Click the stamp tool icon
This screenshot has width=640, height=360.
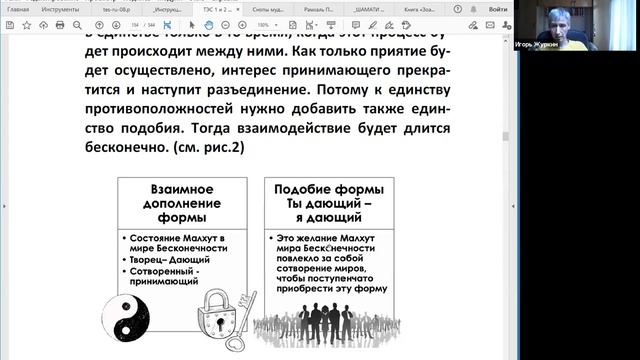click(406, 25)
